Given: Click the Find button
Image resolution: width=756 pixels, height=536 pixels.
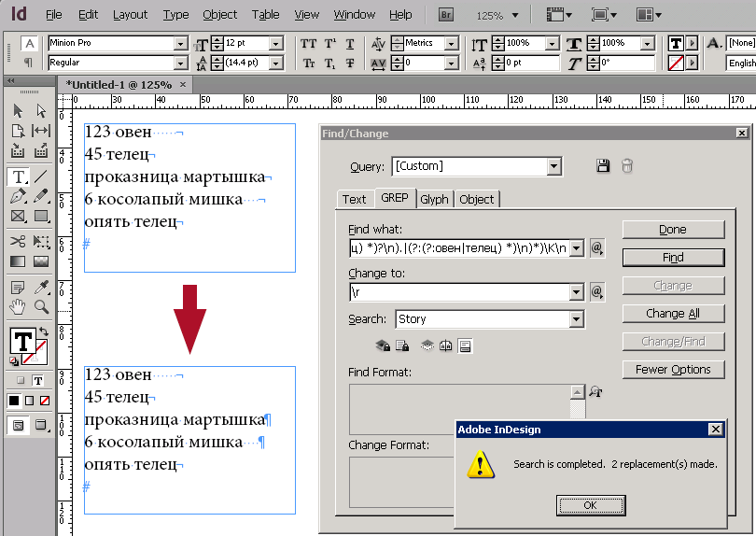Looking at the screenshot, I should tap(673, 258).
